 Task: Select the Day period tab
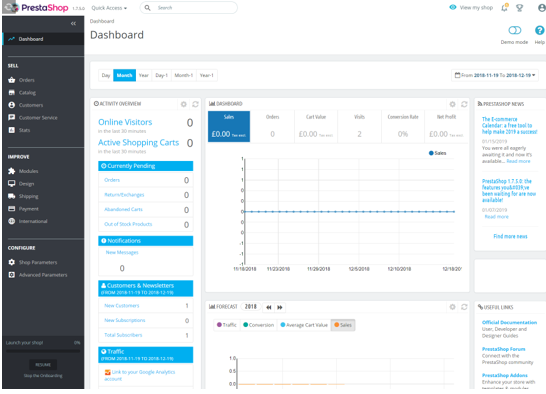pyautogui.click(x=106, y=75)
